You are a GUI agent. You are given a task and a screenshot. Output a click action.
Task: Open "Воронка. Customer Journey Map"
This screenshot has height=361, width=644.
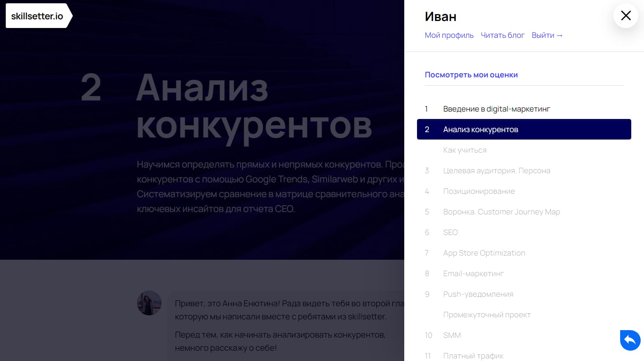point(501,212)
